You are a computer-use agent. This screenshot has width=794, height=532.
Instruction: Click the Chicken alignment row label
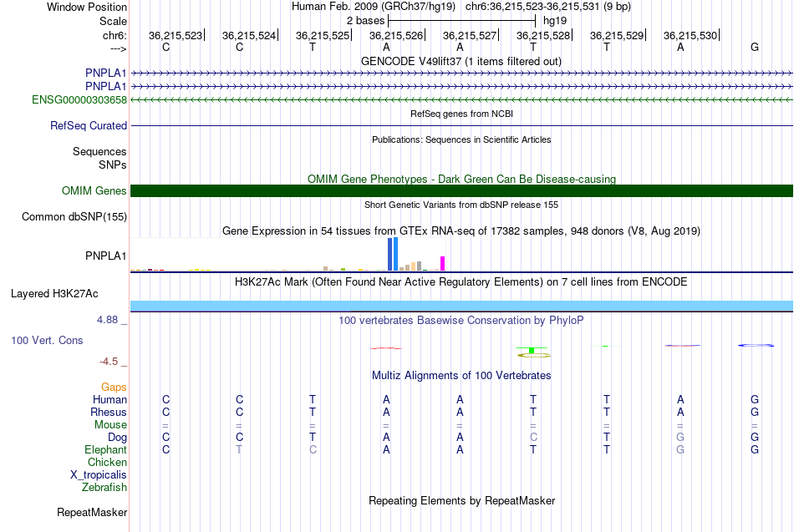tap(107, 462)
